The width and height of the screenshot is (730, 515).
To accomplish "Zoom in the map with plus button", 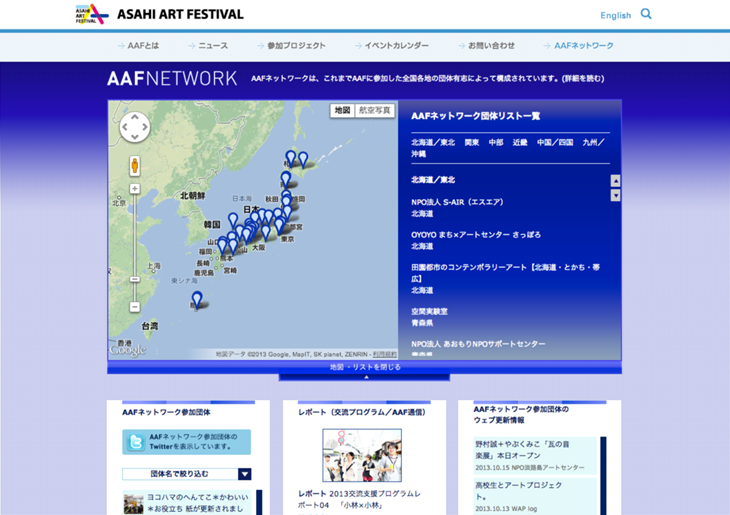I will (x=135, y=189).
